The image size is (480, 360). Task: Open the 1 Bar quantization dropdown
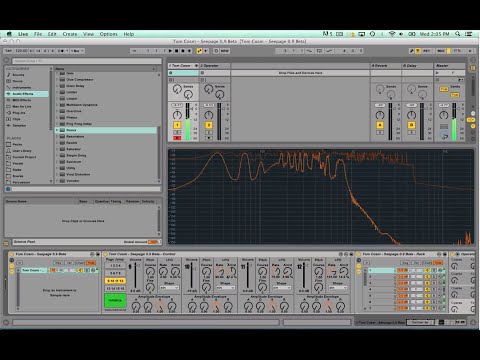tap(77, 51)
